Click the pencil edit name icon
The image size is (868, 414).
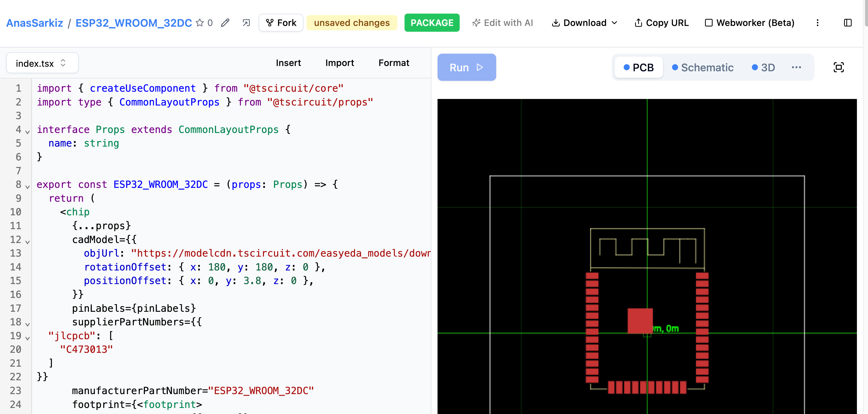tap(225, 23)
